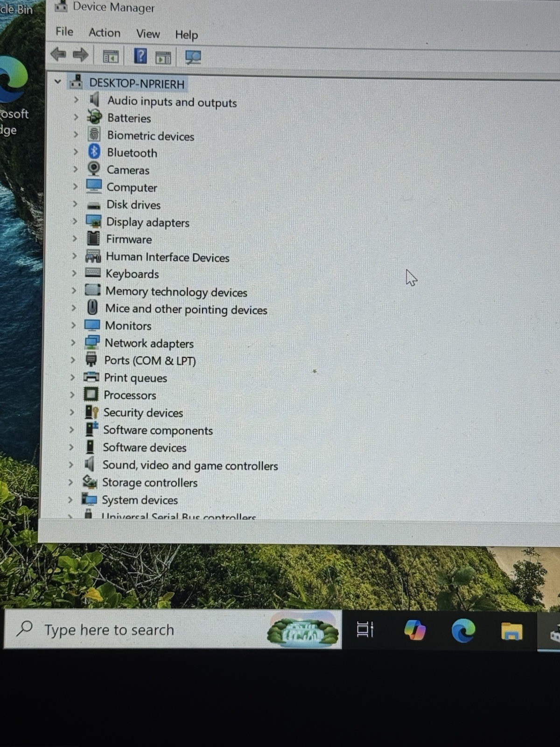Image resolution: width=560 pixels, height=747 pixels.
Task: Open Task View from the taskbar
Action: tap(365, 629)
